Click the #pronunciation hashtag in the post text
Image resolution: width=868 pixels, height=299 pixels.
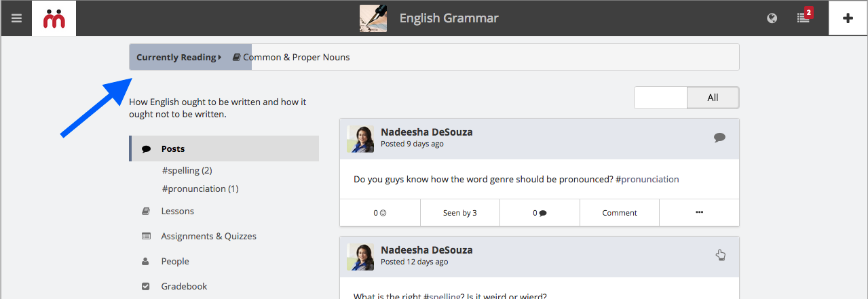point(647,180)
